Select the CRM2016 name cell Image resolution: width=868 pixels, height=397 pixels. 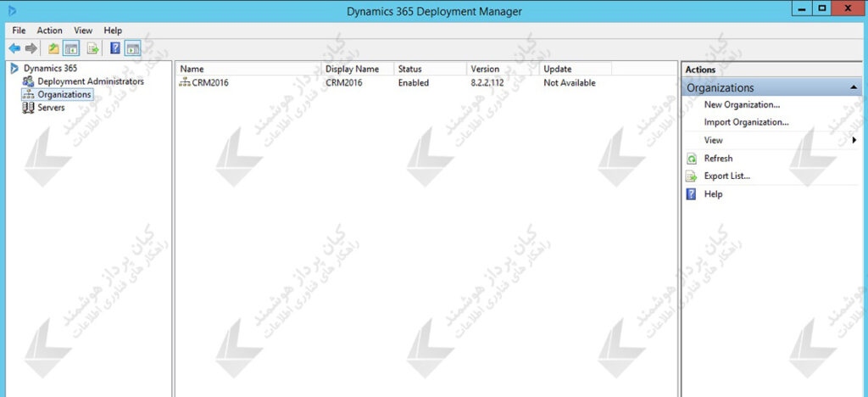coord(210,83)
